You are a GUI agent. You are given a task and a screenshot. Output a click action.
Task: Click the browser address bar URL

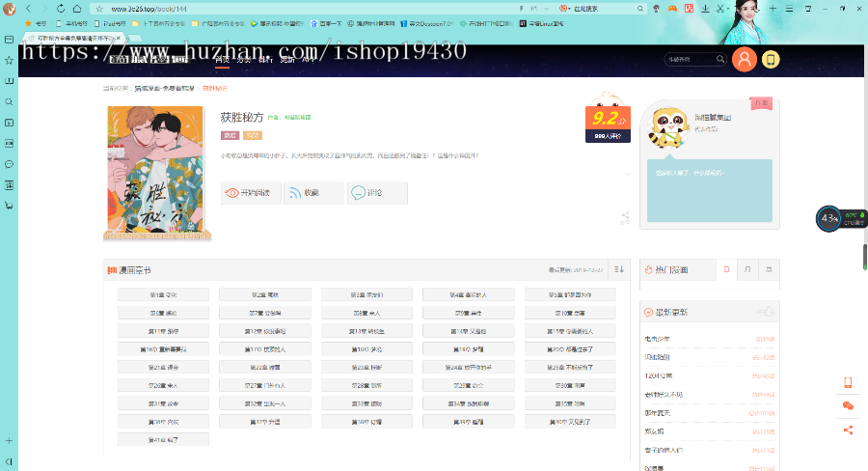point(149,9)
